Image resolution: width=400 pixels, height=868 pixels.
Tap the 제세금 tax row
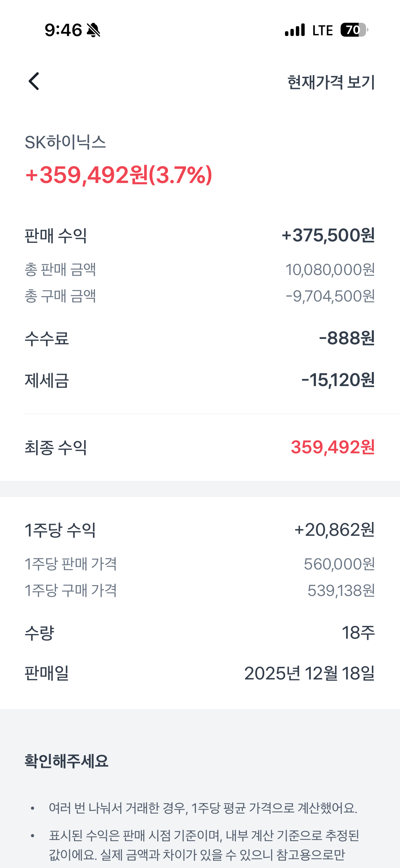click(199, 380)
